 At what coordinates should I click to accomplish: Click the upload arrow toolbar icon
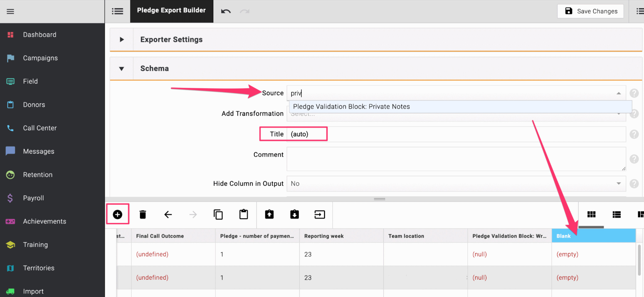[269, 214]
